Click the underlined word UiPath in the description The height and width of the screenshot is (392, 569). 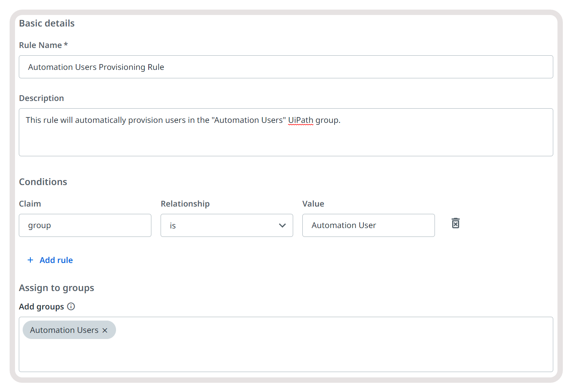point(300,120)
